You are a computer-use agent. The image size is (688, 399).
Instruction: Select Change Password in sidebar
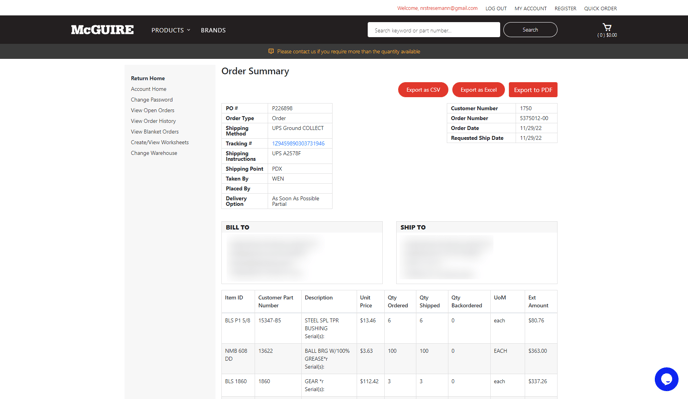152,100
